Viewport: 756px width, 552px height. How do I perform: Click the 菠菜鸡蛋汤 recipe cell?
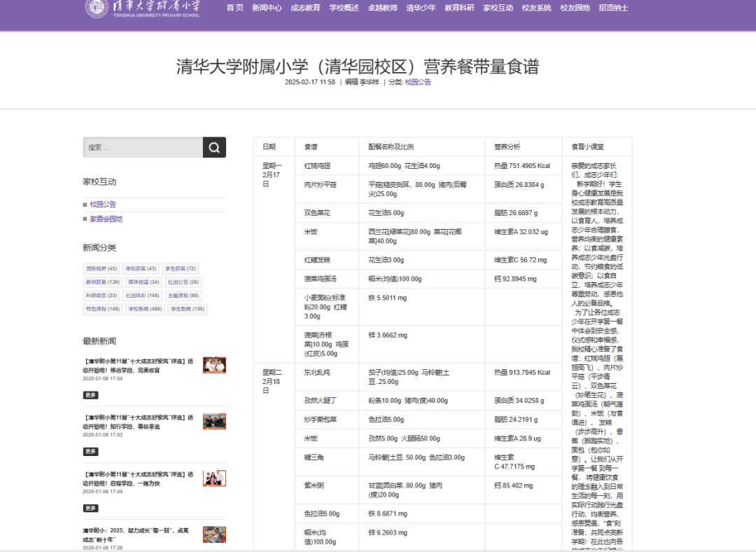[x=327, y=279]
